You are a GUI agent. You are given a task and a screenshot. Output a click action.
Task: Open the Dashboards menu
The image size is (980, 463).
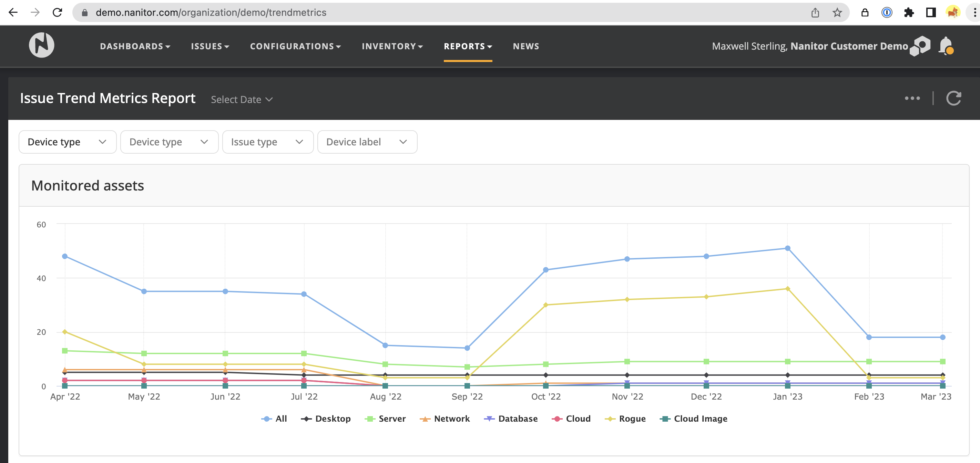click(x=135, y=47)
